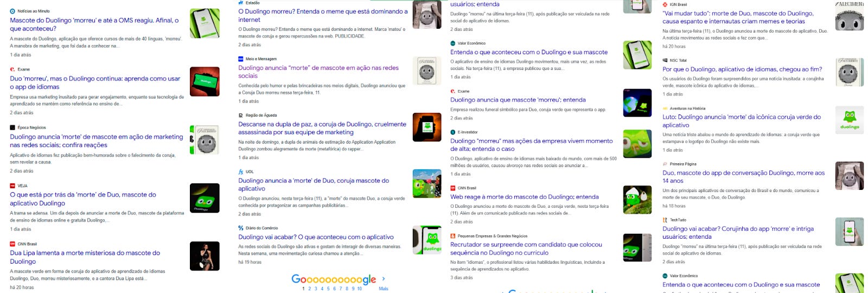Image resolution: width=868 pixels, height=293 pixels.
Task: Open thumbnail beside Região de Águeda article
Action: [427, 127]
